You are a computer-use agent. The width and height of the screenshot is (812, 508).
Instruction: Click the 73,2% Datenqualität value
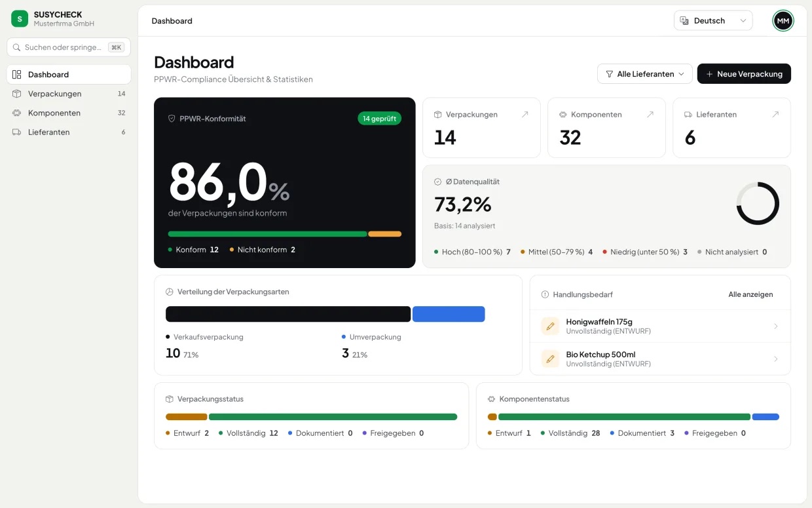pos(463,205)
